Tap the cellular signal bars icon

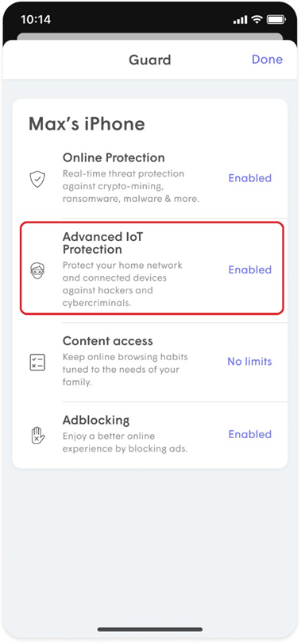coord(241,20)
